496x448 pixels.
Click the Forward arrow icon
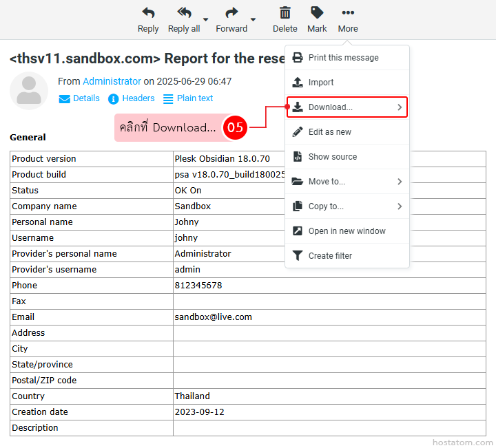click(231, 13)
